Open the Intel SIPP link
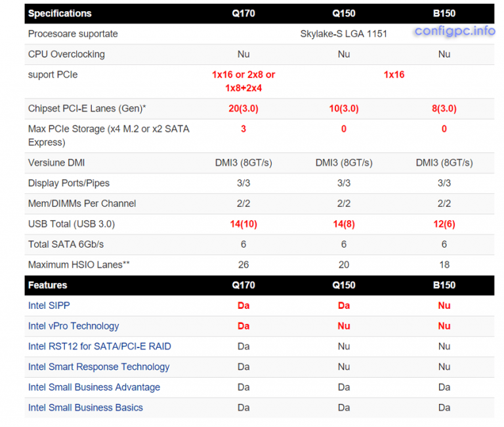Screen dimensions: 504x427 [49, 305]
